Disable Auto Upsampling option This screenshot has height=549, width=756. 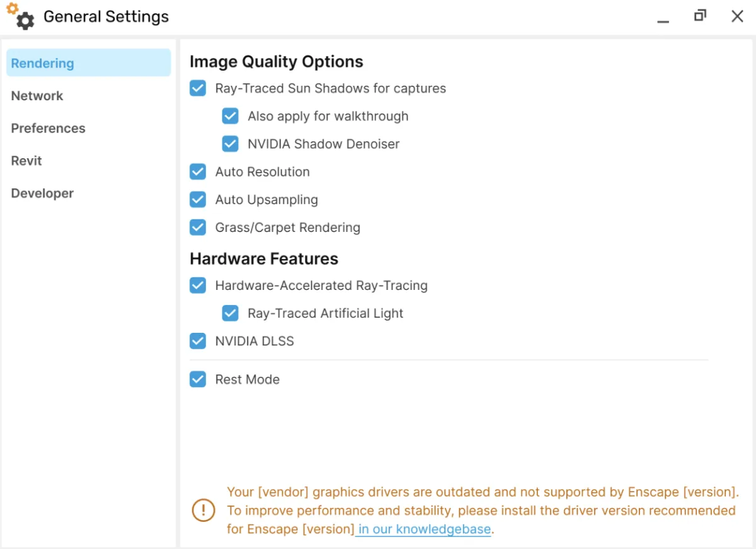pos(198,199)
